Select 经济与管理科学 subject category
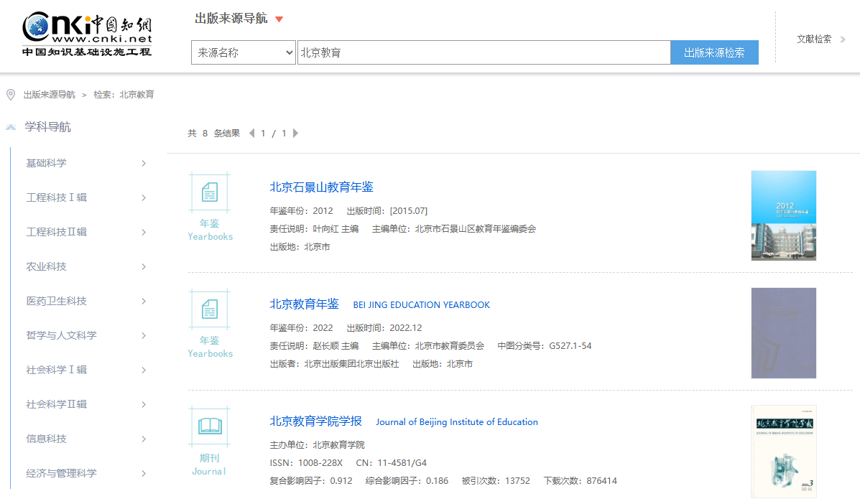The width and height of the screenshot is (860, 504). pyautogui.click(x=62, y=473)
